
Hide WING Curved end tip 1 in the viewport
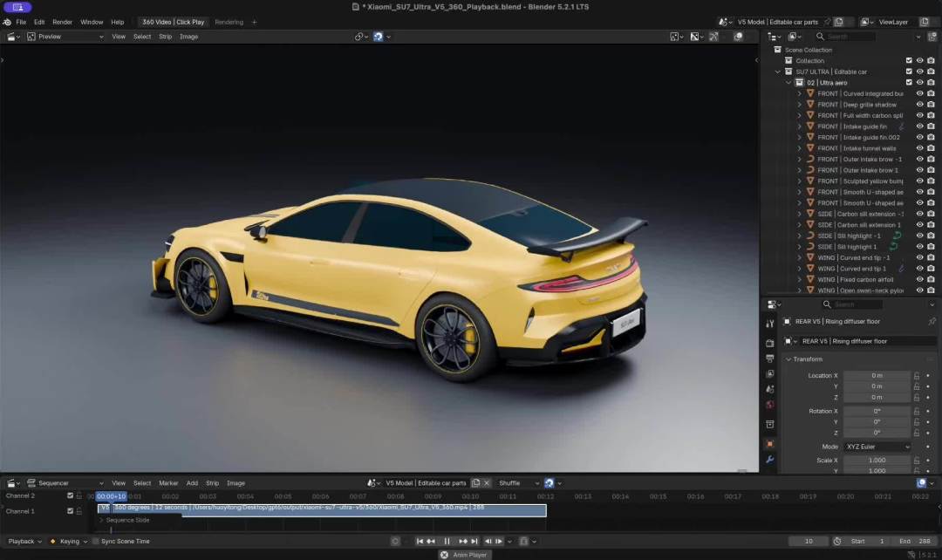(920, 269)
